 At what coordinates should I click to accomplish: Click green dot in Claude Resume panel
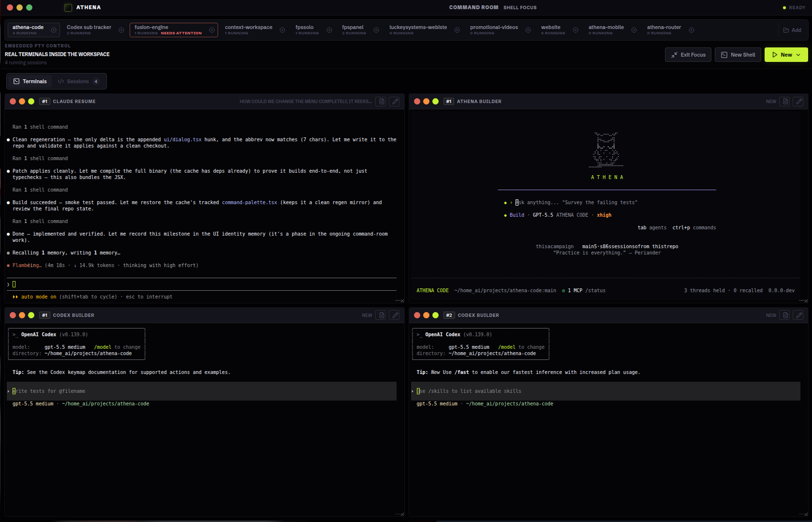[x=31, y=102]
